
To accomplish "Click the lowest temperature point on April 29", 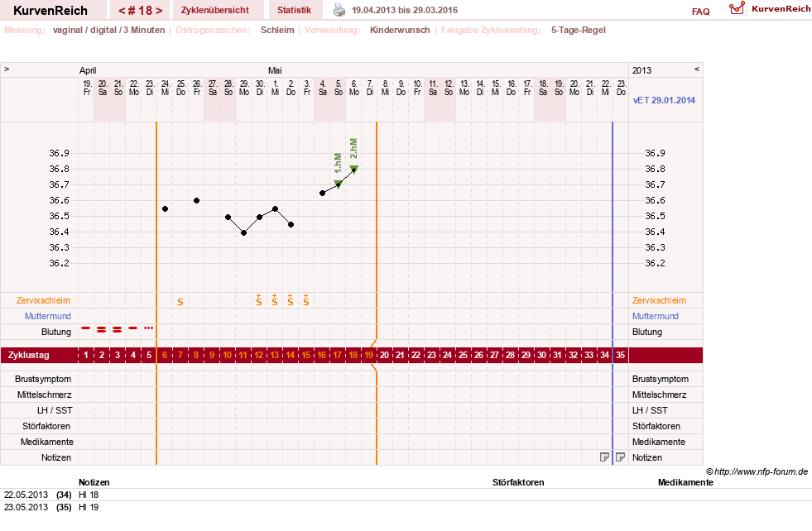I will [x=243, y=233].
